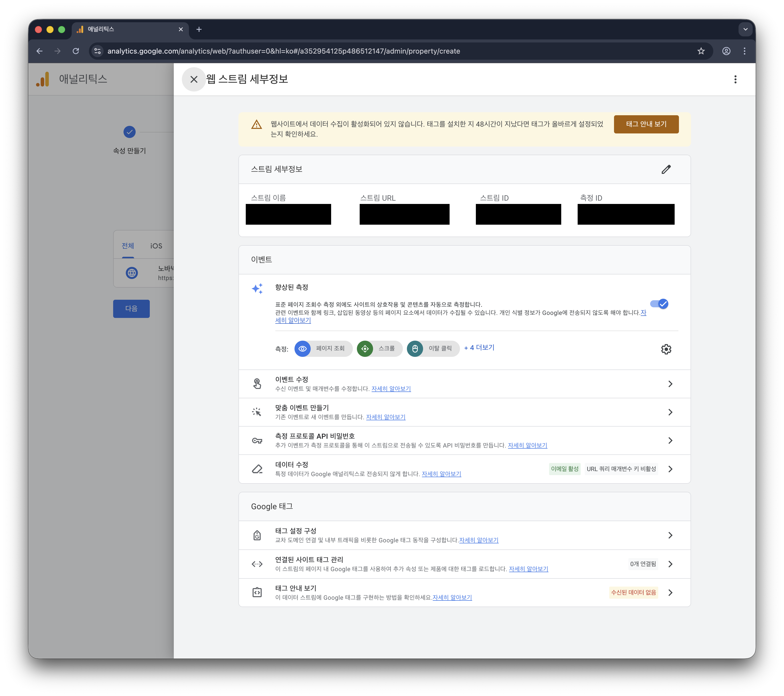Toggle the enhanced measurement switch off
Image resolution: width=784 pixels, height=696 pixels.
point(659,304)
